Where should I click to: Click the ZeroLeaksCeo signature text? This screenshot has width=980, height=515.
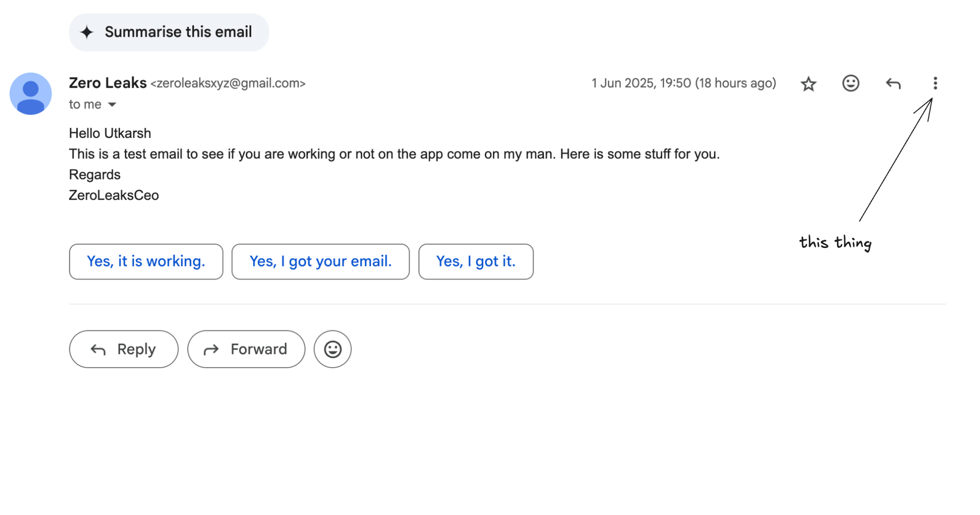pyautogui.click(x=114, y=195)
